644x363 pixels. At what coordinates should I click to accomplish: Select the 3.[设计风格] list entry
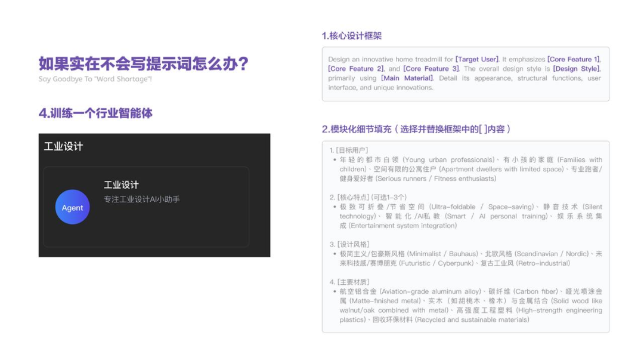(x=352, y=244)
